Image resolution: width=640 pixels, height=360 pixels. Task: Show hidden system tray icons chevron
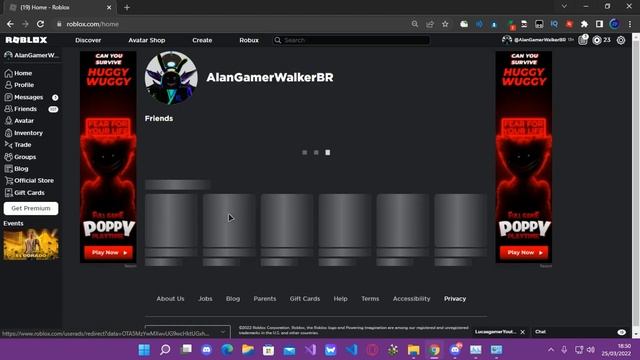point(551,350)
